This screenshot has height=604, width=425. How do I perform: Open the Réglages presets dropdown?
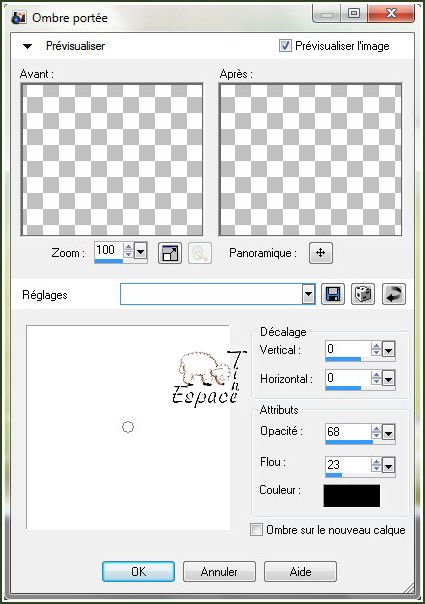[308, 295]
